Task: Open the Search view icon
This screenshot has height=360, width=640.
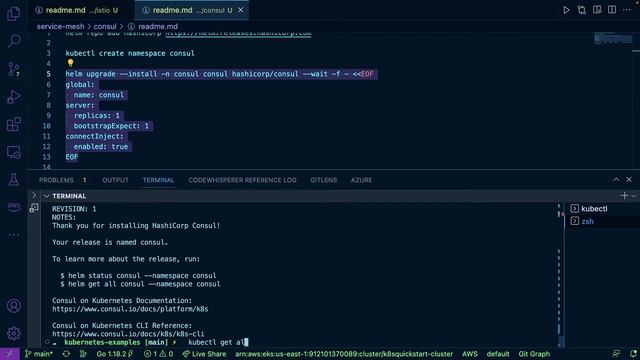Action: [14, 41]
